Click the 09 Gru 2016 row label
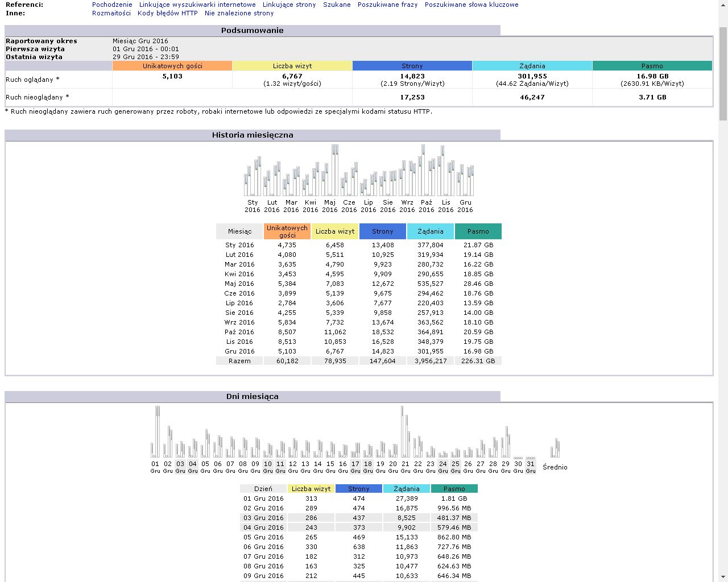The width and height of the screenshot is (728, 582). [263, 576]
